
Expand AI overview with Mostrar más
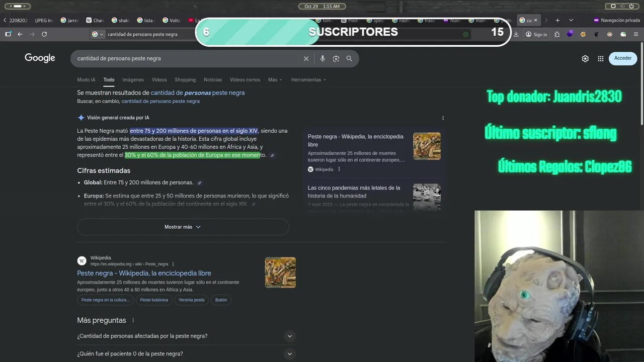pyautogui.click(x=183, y=227)
